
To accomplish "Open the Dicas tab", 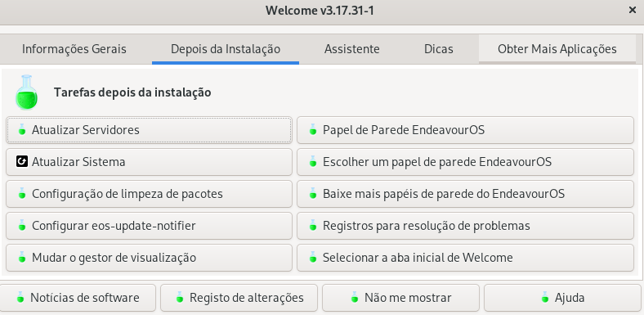I will 439,49.
